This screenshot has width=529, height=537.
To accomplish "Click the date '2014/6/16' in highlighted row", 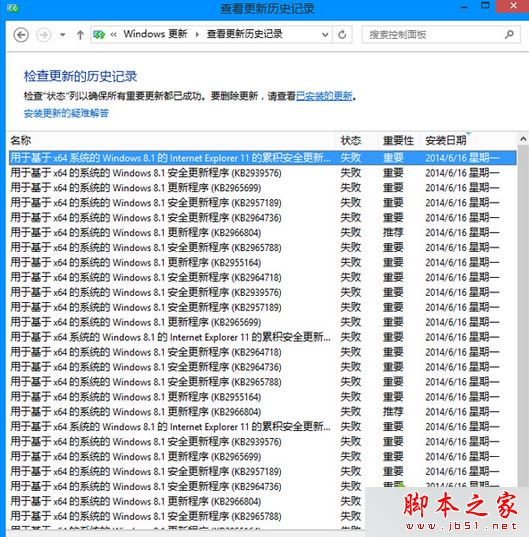I will [462, 158].
